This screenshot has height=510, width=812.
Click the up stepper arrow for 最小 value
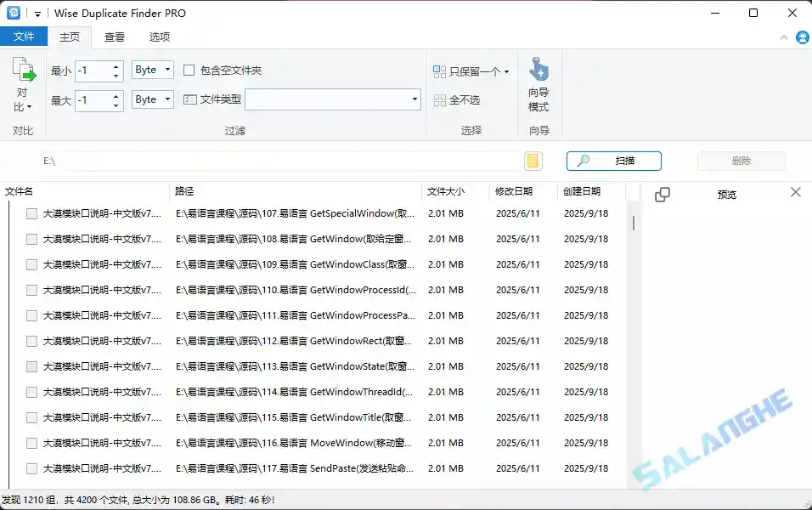click(117, 65)
